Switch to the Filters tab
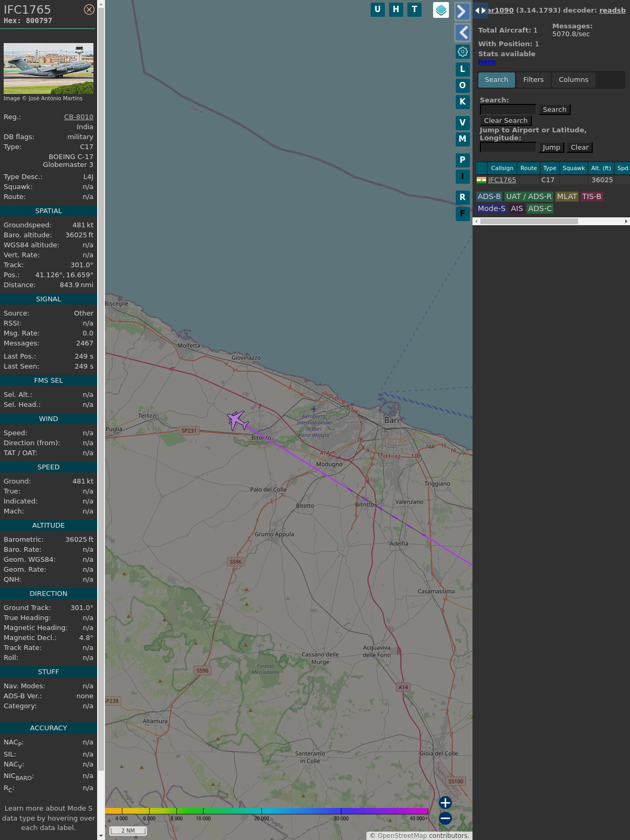Viewport: 630px width, 840px height. (x=533, y=80)
